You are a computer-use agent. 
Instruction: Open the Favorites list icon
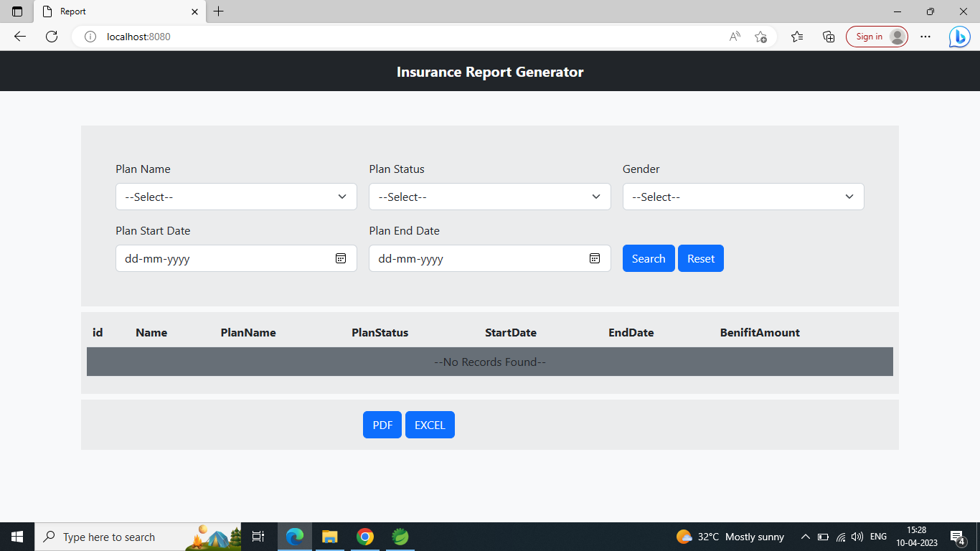(x=797, y=37)
